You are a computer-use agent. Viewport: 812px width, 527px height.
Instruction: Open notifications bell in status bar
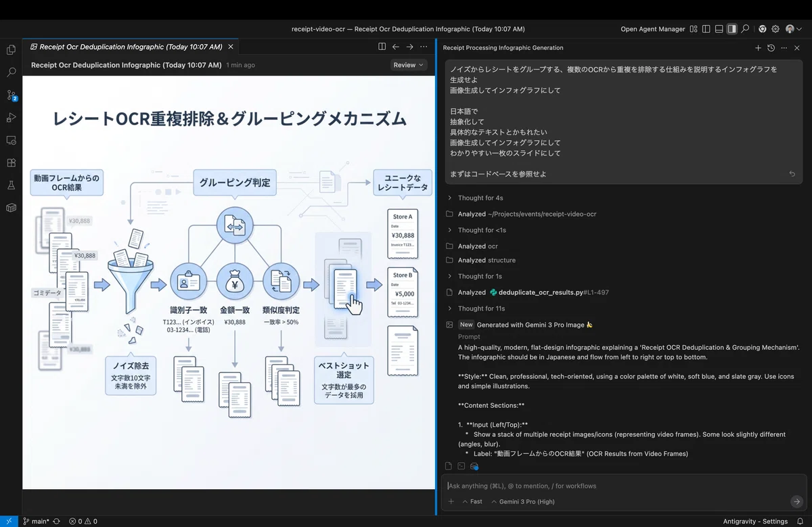click(x=800, y=521)
